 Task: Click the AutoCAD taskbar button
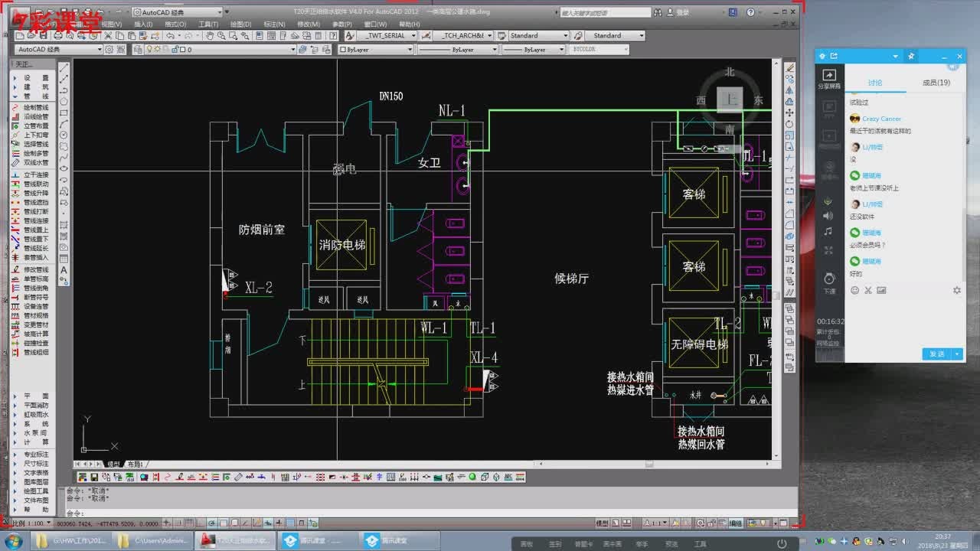pyautogui.click(x=234, y=541)
